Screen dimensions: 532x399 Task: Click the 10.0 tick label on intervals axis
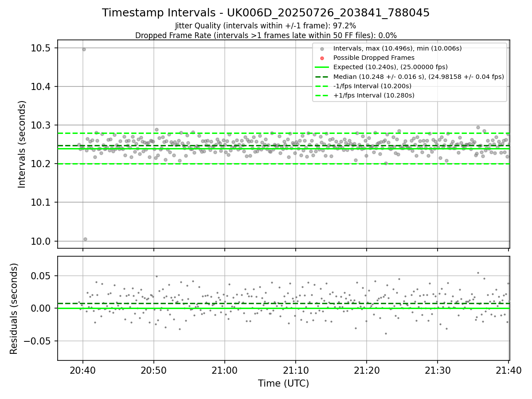point(41,241)
